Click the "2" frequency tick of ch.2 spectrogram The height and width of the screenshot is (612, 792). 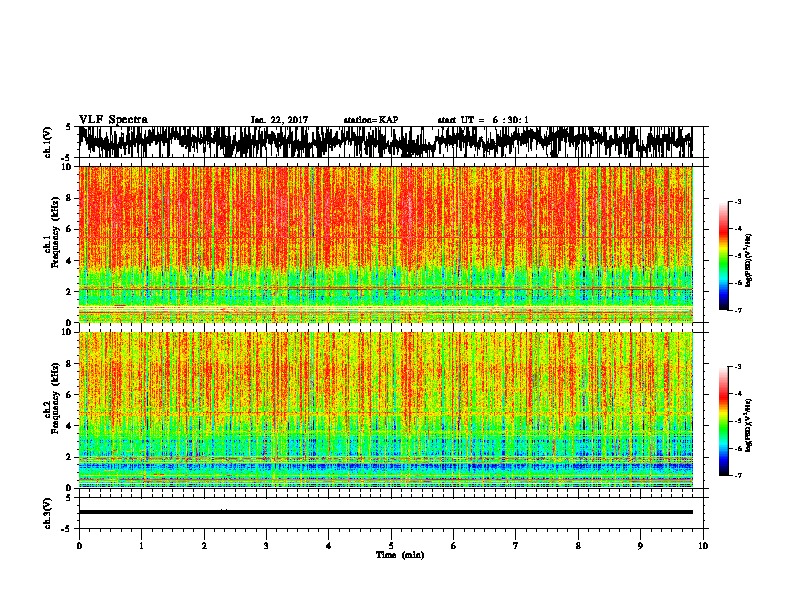click(70, 457)
